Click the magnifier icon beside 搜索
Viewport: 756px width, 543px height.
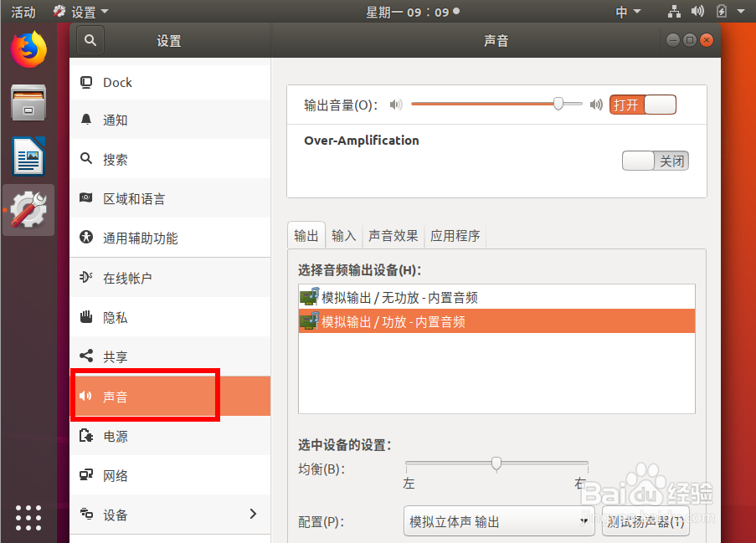[86, 158]
